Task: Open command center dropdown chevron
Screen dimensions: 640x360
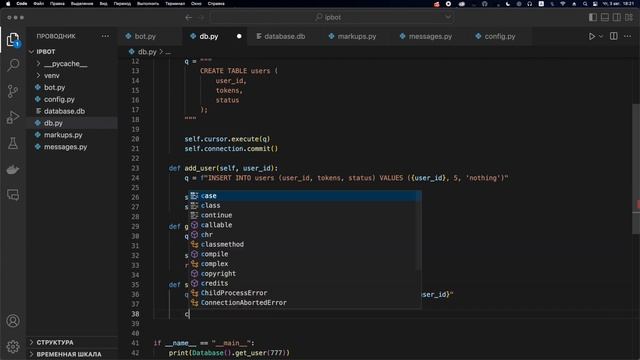Action: (x=448, y=17)
